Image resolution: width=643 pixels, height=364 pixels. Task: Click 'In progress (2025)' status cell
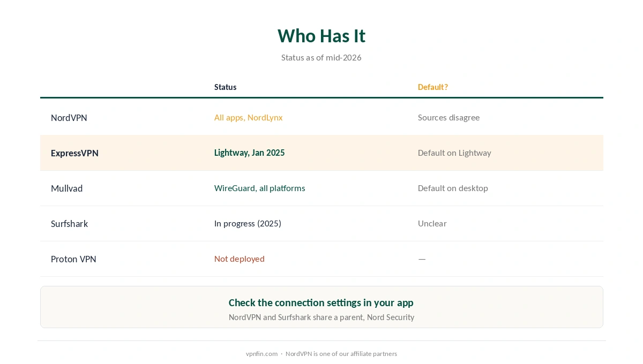[248, 223]
